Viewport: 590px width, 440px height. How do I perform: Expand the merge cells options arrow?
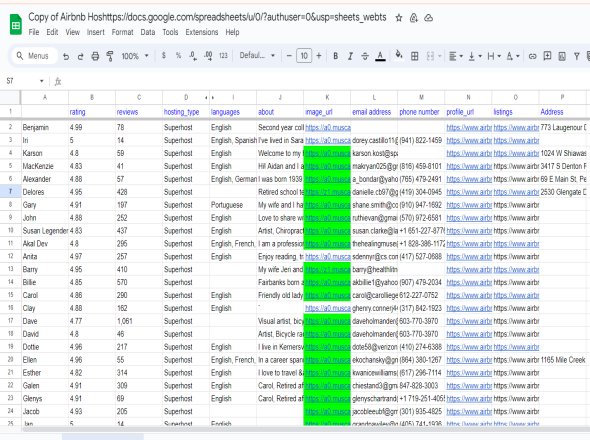[x=439, y=56]
